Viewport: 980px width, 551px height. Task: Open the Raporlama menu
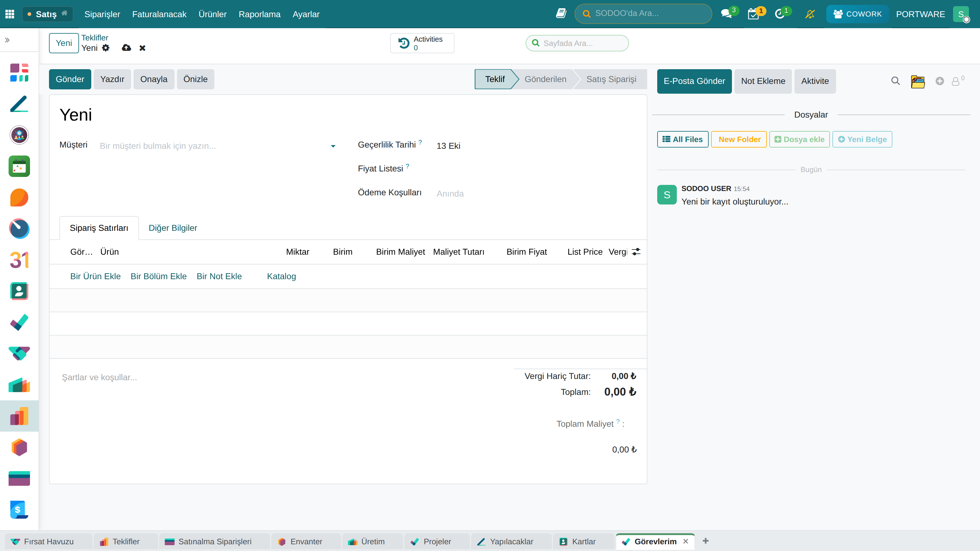[x=259, y=14]
